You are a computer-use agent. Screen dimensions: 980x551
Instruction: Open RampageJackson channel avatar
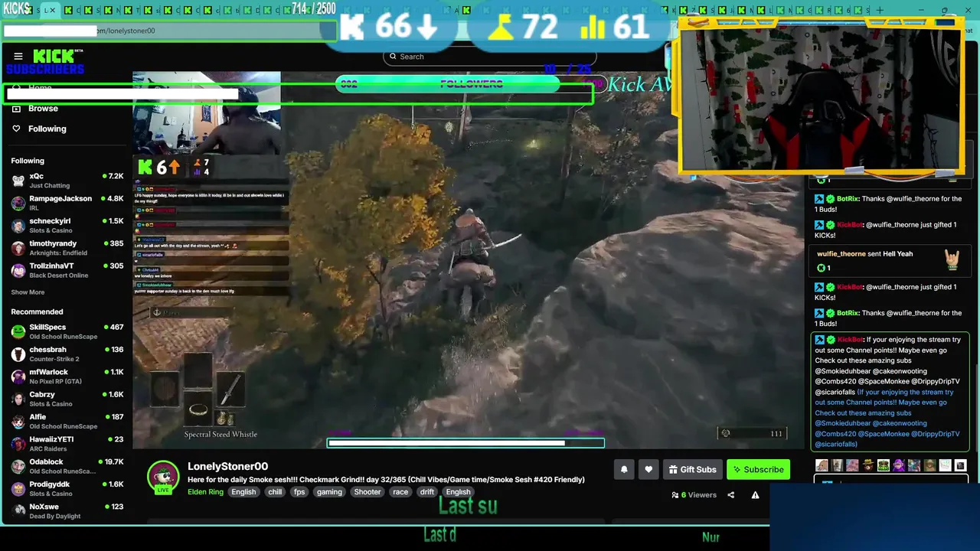click(18, 203)
